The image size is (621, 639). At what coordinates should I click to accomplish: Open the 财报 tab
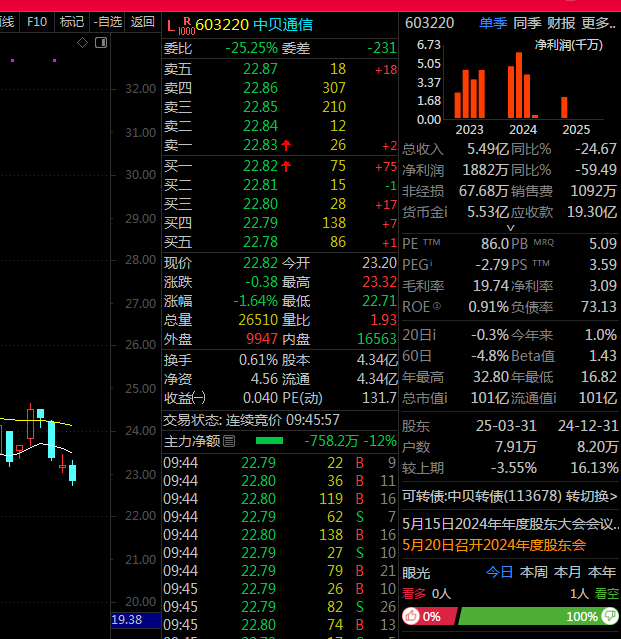tap(561, 23)
